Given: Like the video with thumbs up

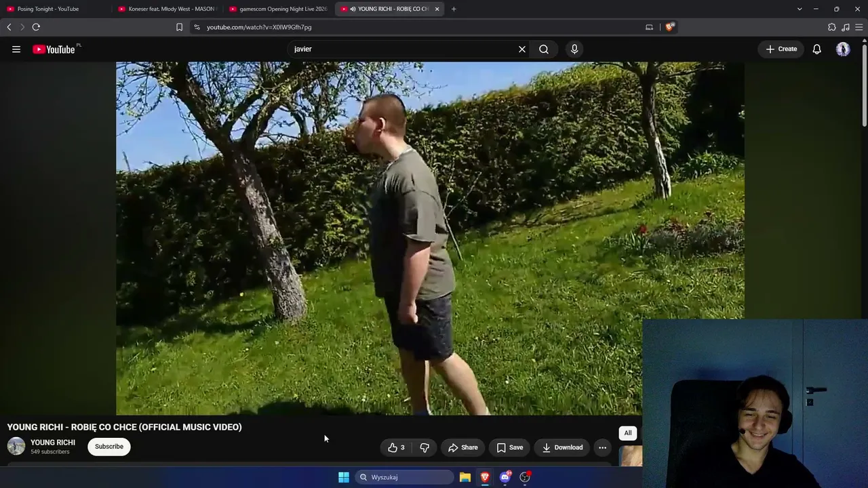Looking at the screenshot, I should pyautogui.click(x=396, y=447).
